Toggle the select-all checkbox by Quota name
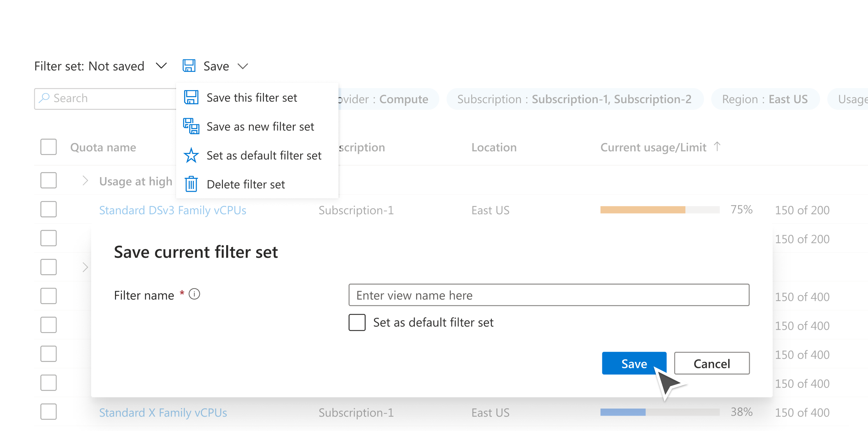868x431 pixels. (48, 147)
